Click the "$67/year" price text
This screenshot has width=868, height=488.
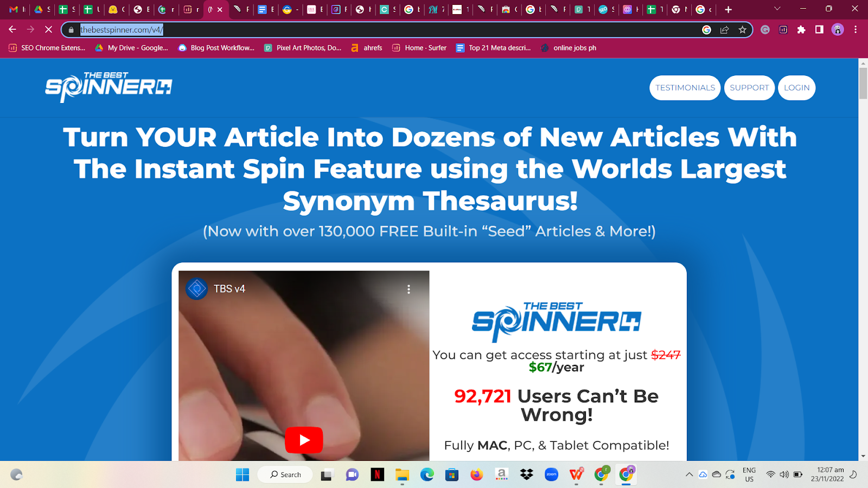point(557,368)
